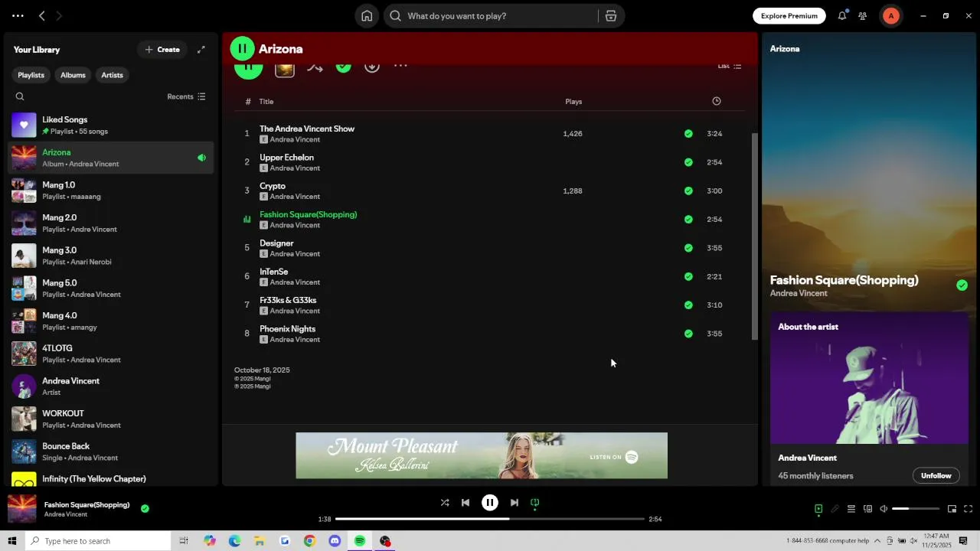980x551 pixels.
Task: Go forward with the right arrow
Action: click(59, 16)
